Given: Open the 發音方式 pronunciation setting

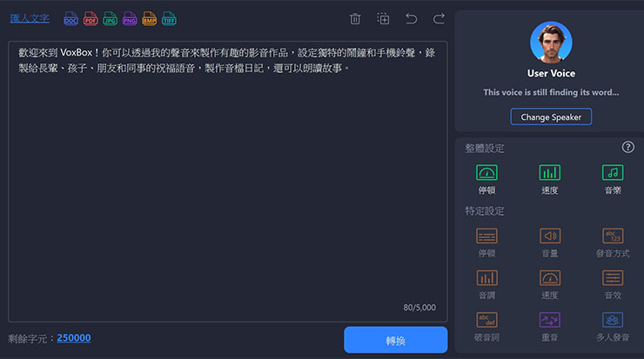Looking at the screenshot, I should (613, 243).
